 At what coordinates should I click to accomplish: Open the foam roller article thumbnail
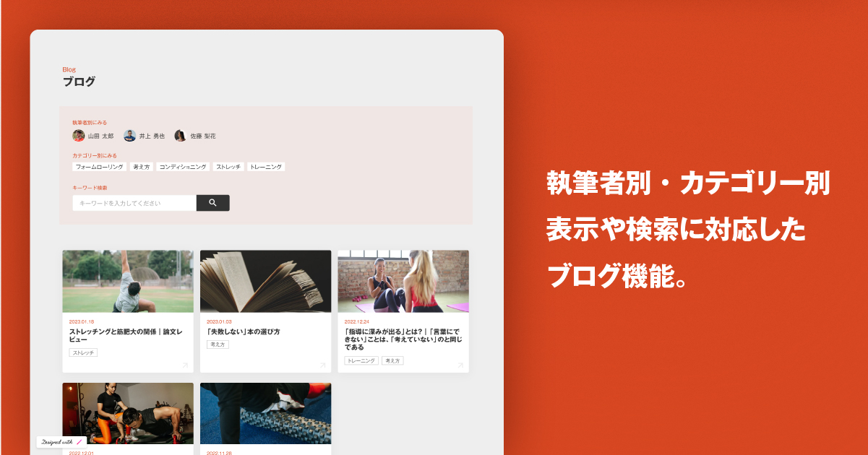(266, 413)
